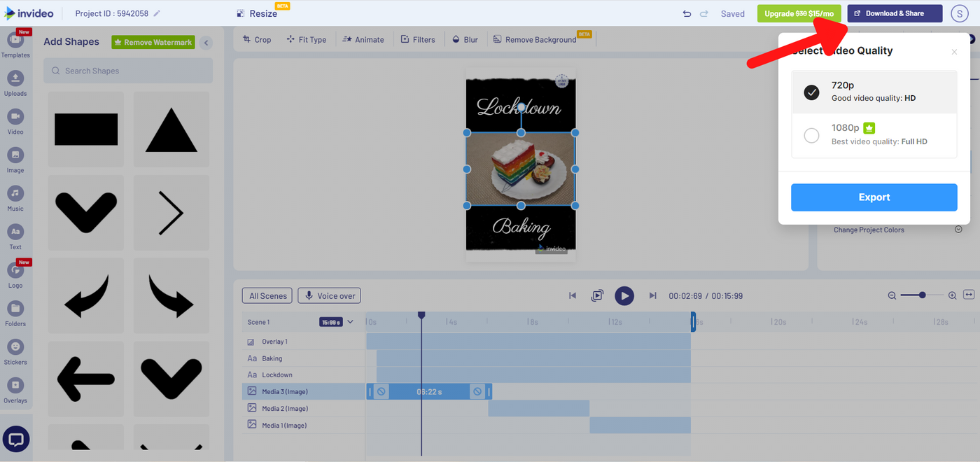
Task: Expand the Change Project Colors section
Action: (x=958, y=229)
